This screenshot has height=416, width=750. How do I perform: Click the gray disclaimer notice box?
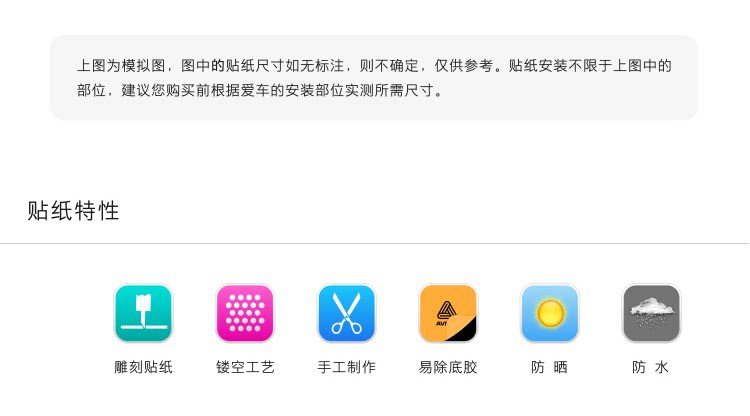pyautogui.click(x=374, y=77)
